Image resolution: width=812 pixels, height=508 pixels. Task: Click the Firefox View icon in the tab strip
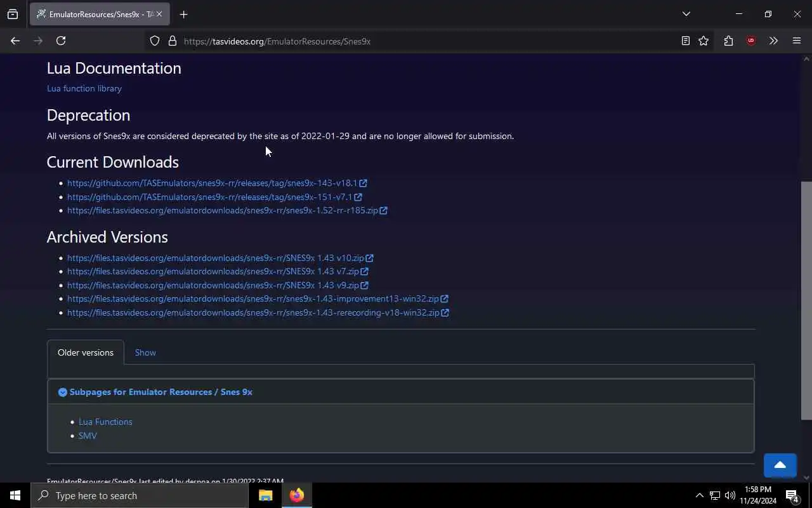click(x=13, y=14)
